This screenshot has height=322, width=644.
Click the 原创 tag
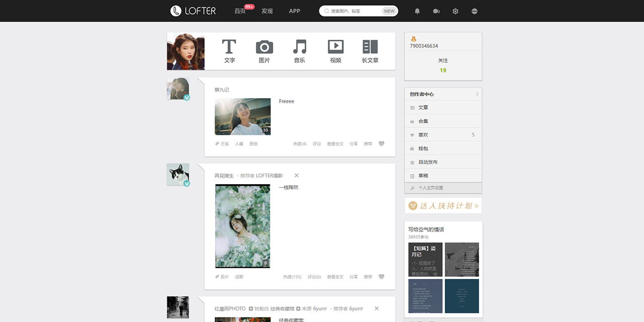(253, 144)
